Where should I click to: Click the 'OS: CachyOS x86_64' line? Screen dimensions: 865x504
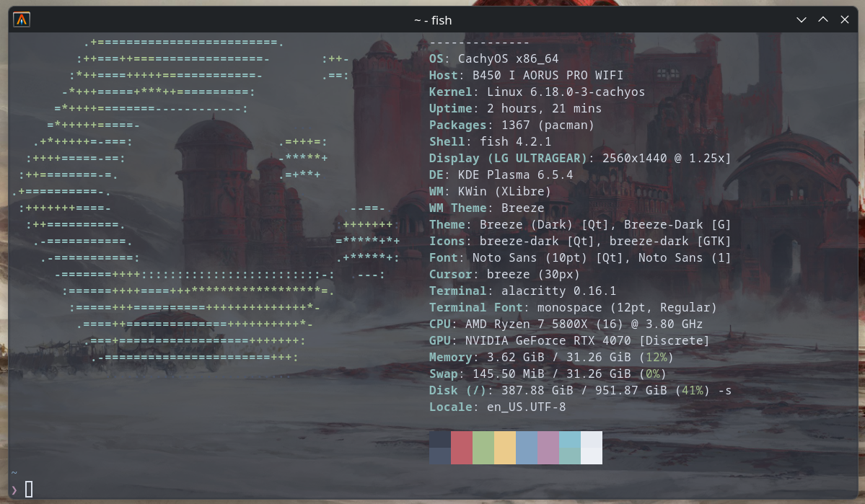493,58
